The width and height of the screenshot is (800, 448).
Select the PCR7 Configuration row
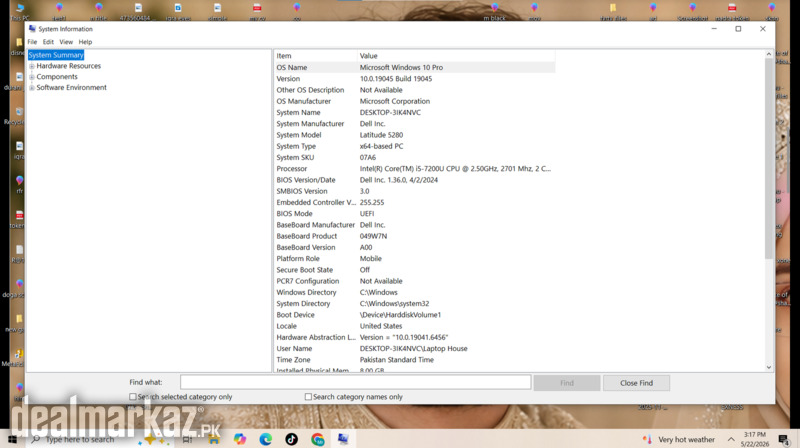[414, 281]
